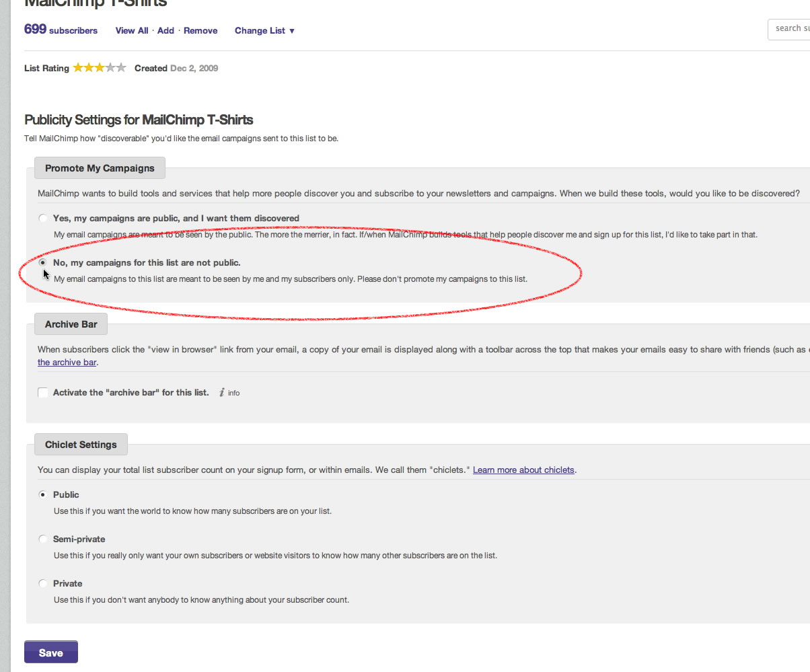Screen dimensions: 810x672
Task: Enable the 'Activate the archive bar' checkbox
Action: (x=44, y=393)
